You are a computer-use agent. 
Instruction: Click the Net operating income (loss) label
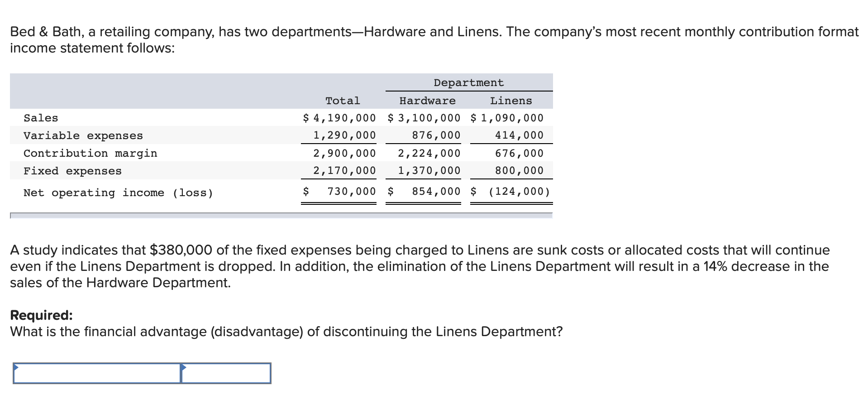click(x=119, y=193)
